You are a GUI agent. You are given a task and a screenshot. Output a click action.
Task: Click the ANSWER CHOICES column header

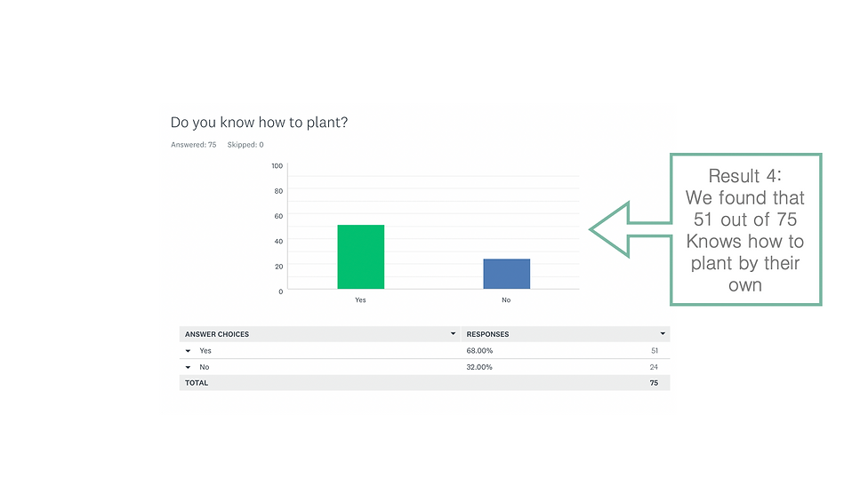[217, 334]
